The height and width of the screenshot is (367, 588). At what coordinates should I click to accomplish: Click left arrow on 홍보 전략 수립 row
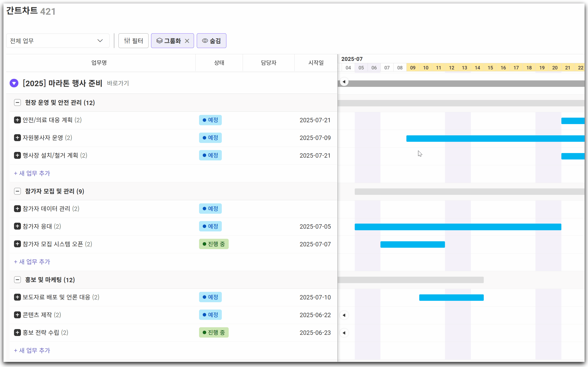[344, 333]
